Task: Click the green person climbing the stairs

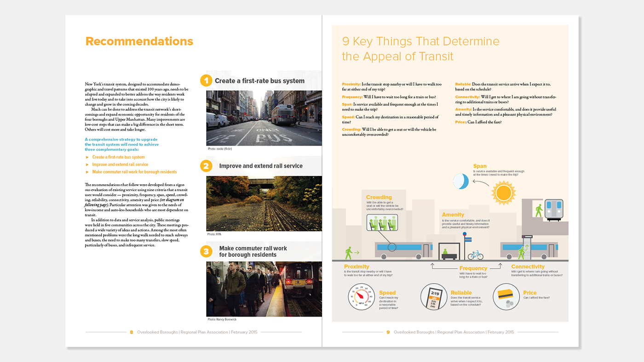Action: pyautogui.click(x=522, y=253)
